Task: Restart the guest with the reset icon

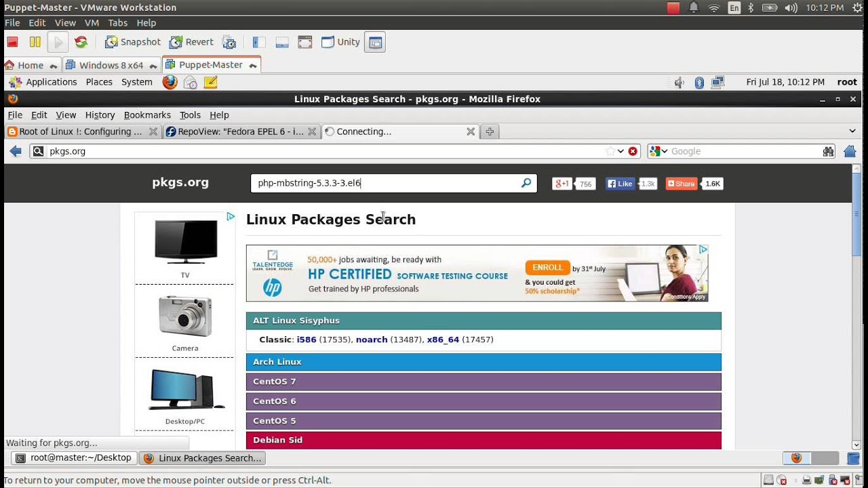Action: (81, 42)
